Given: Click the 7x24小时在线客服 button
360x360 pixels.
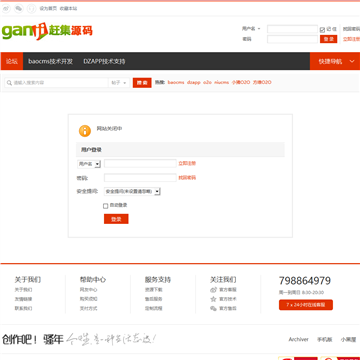Looking at the screenshot, I should (x=306, y=305).
